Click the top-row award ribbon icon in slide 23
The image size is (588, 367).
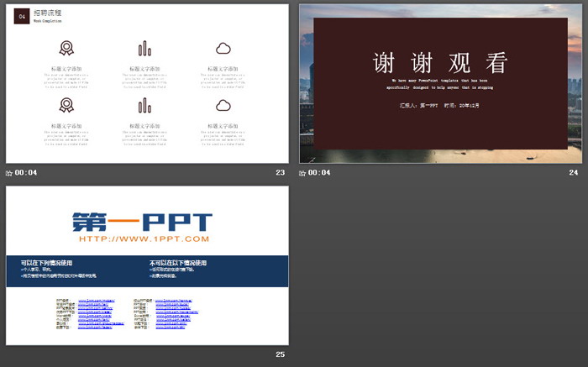click(66, 49)
